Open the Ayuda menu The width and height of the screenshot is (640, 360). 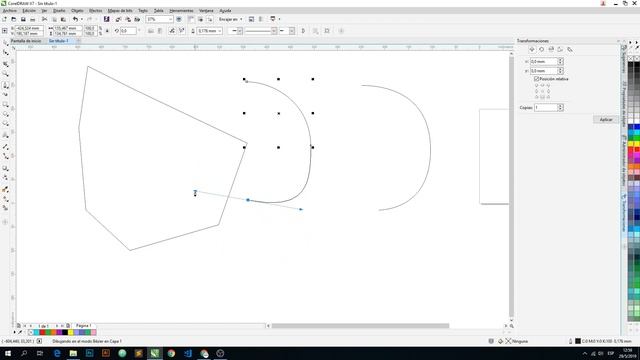(x=225, y=11)
